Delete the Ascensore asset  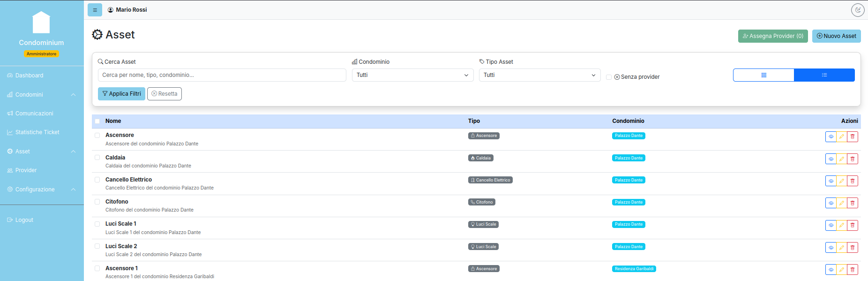853,137
